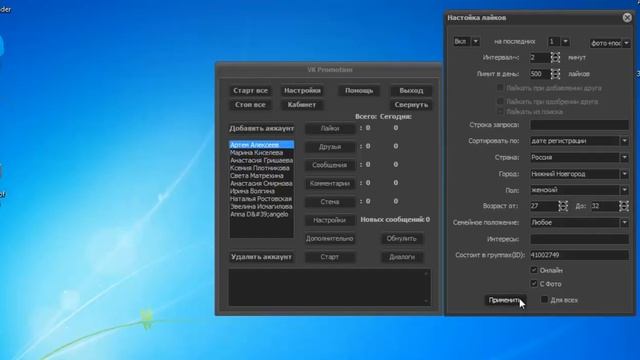Click the Строка запроса input field
Image resolution: width=640 pixels, height=360 pixels.
pos(579,125)
